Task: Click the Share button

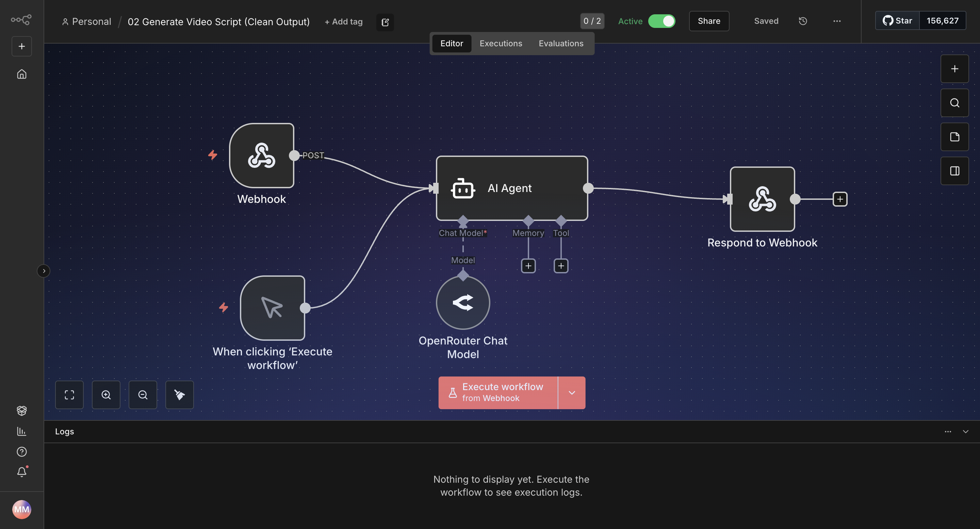Action: pos(709,21)
